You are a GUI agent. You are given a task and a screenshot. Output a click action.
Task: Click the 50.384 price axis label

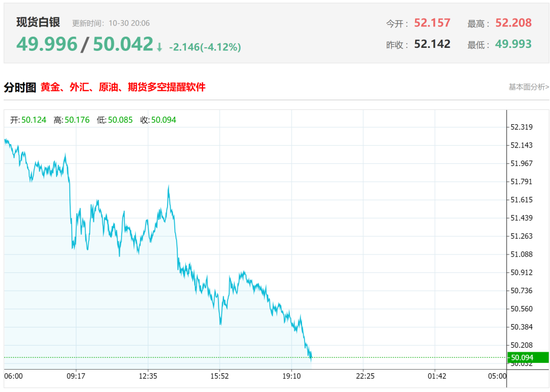pyautogui.click(x=522, y=327)
